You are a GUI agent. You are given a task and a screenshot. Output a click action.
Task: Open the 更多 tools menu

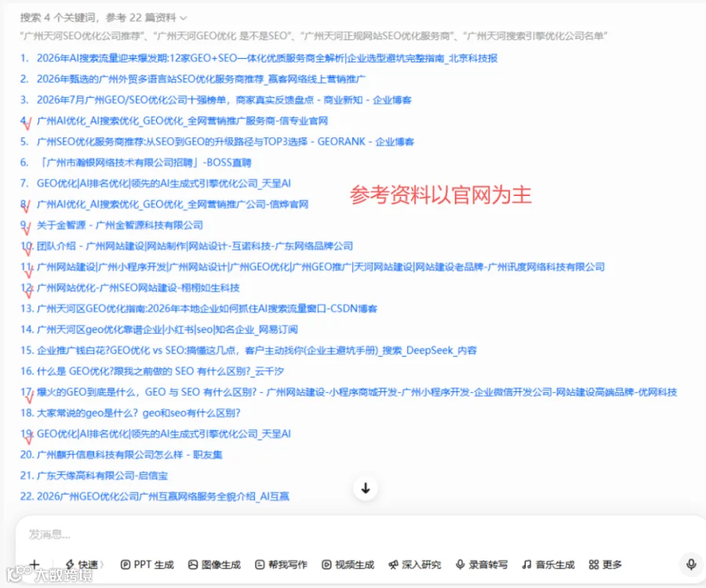tap(605, 564)
